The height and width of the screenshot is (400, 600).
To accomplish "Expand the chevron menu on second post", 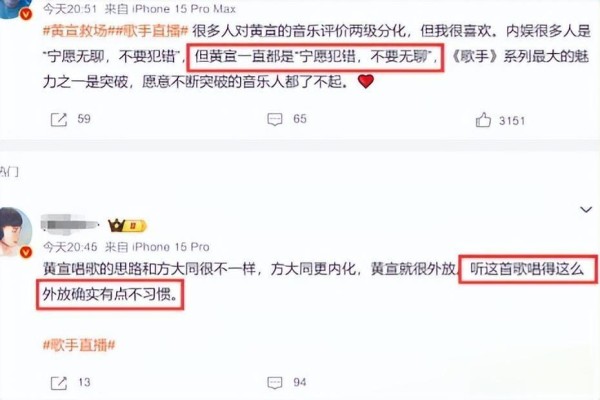I will tap(586, 209).
